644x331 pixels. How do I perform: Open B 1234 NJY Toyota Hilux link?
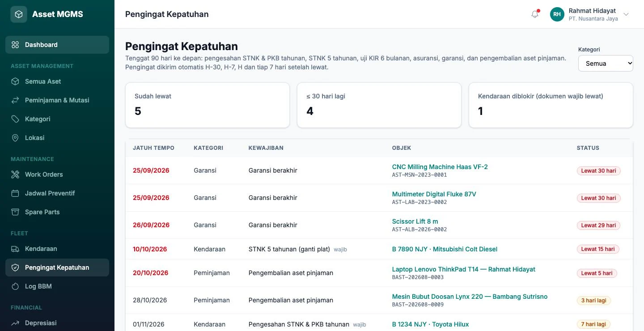(431, 324)
